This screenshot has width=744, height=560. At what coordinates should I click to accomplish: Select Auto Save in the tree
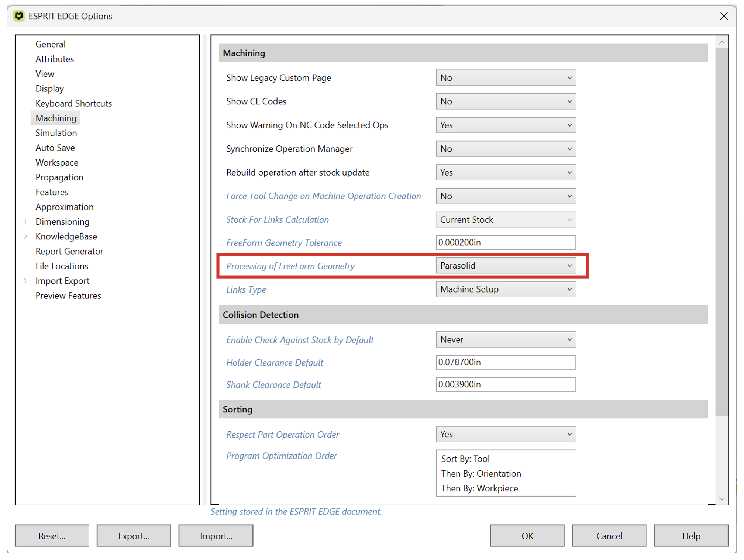(55, 148)
